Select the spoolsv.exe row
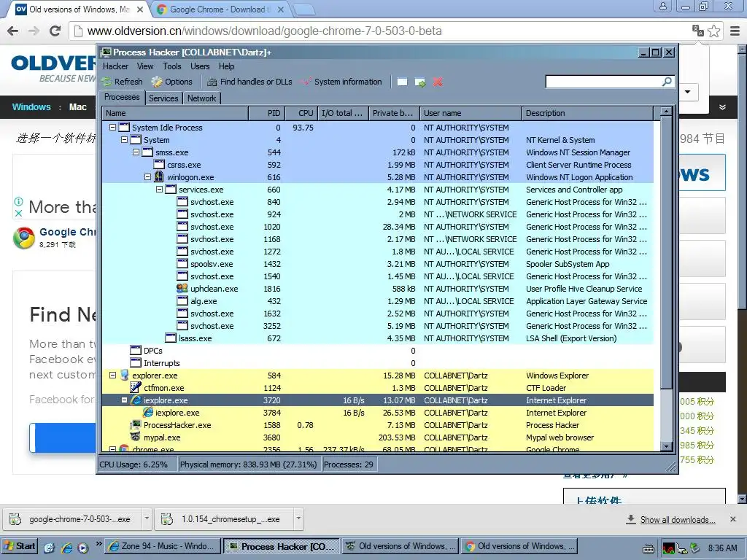Screen dimensions: 747x560 coord(378,264)
